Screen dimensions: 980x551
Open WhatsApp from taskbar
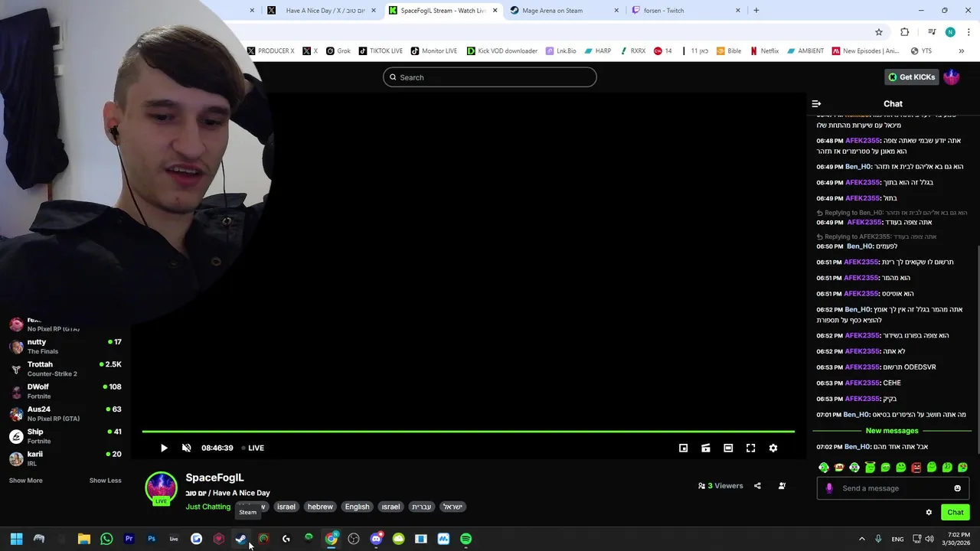click(x=106, y=539)
